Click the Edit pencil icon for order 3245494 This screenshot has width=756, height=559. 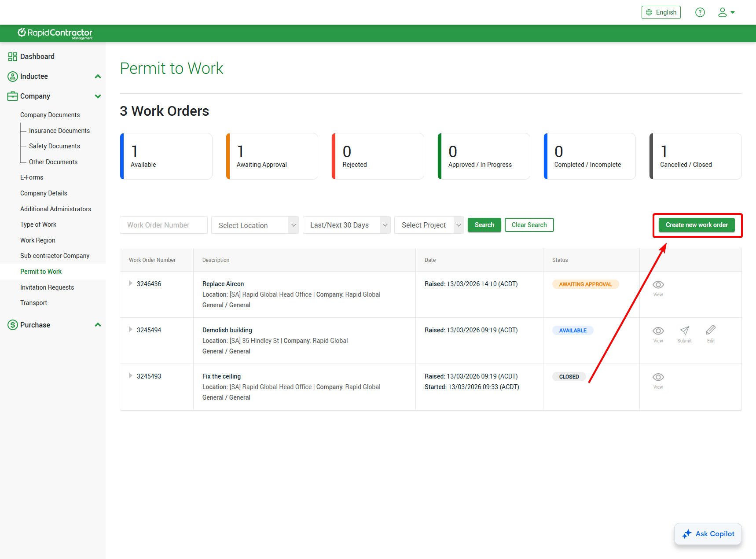[x=711, y=330]
